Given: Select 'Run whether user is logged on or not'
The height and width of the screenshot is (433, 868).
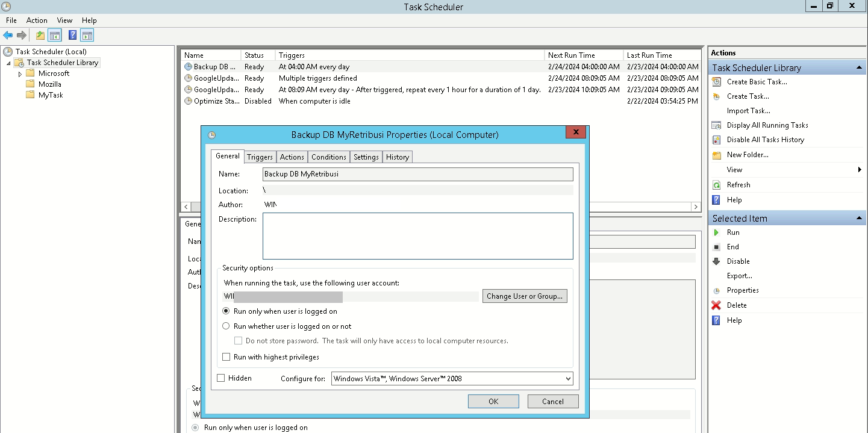Looking at the screenshot, I should tap(226, 326).
